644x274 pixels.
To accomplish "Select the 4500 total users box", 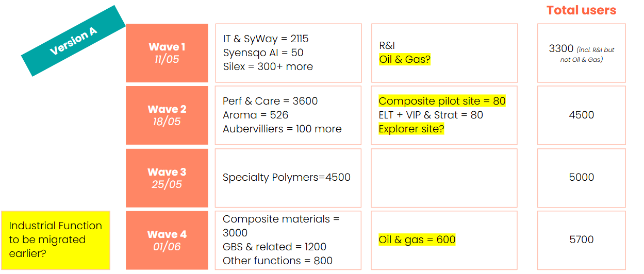I will [x=581, y=115].
